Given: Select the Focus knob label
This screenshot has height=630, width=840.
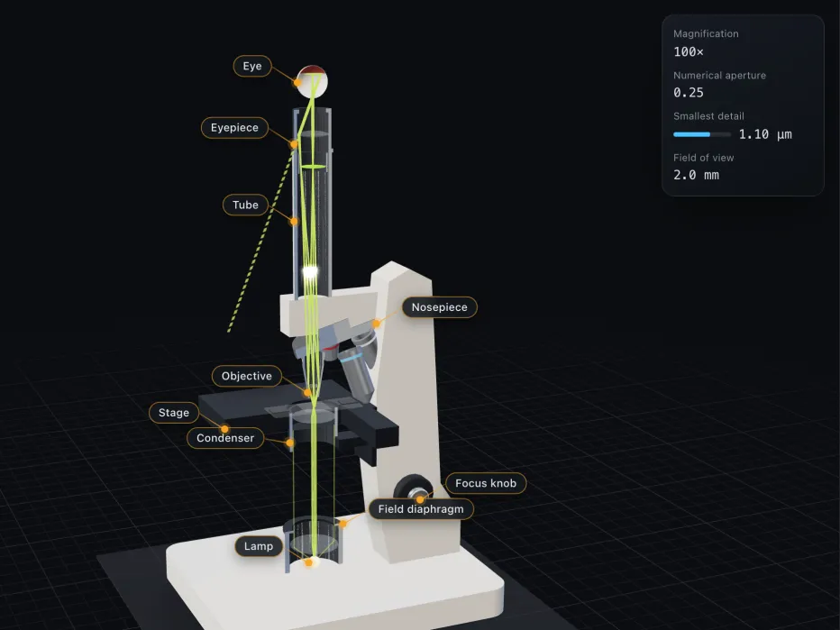Looking at the screenshot, I should 486,483.
